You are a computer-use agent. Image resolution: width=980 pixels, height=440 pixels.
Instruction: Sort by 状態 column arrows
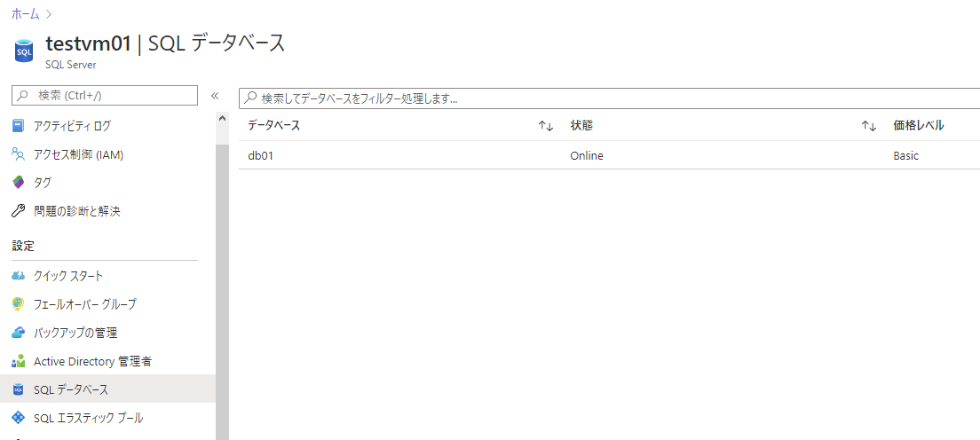(869, 126)
